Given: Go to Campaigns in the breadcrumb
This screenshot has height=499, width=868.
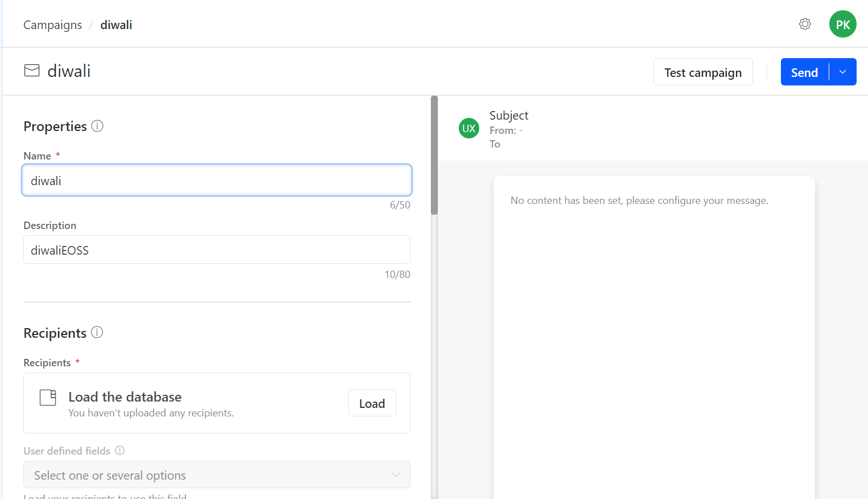Looking at the screenshot, I should click(52, 25).
